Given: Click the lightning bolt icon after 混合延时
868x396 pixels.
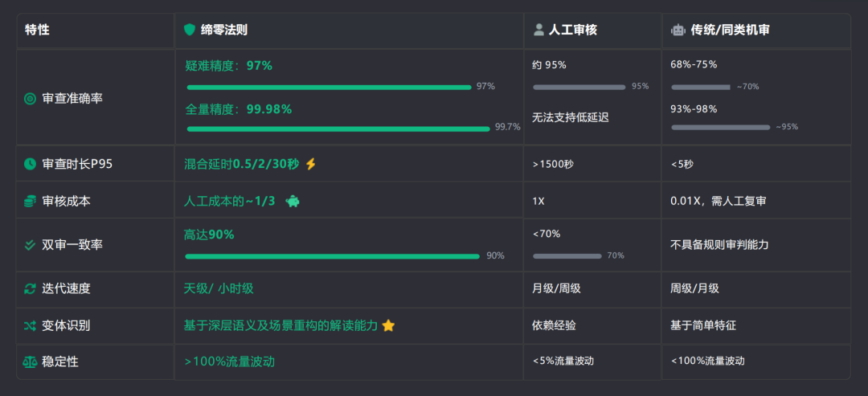Looking at the screenshot, I should pos(311,164).
